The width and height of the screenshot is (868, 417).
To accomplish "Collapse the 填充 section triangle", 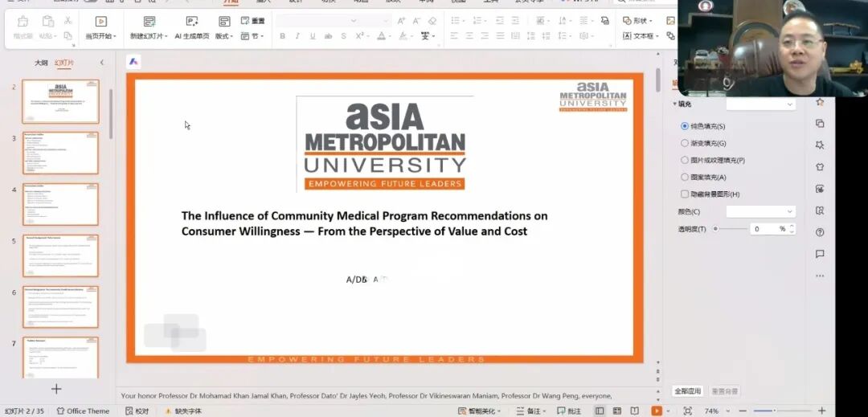I will point(675,104).
